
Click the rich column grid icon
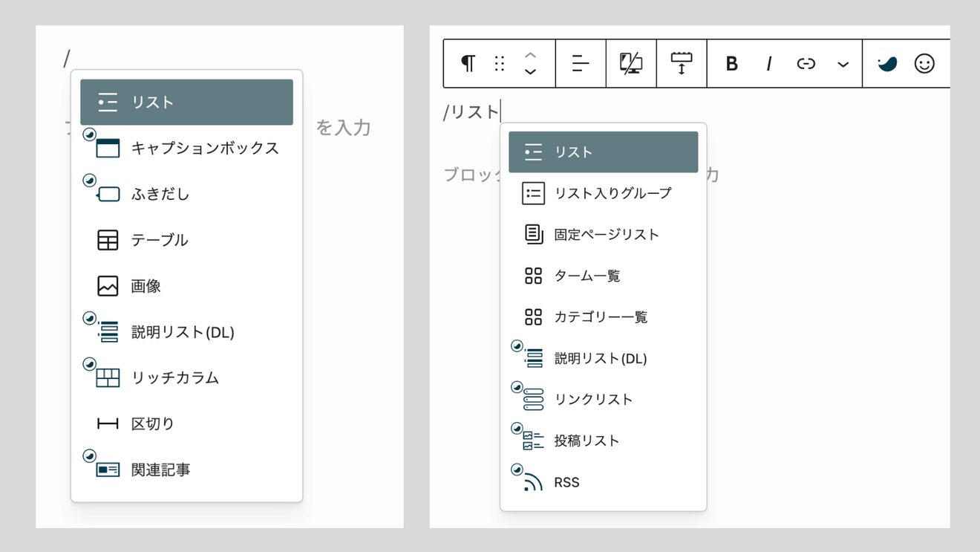pos(108,377)
